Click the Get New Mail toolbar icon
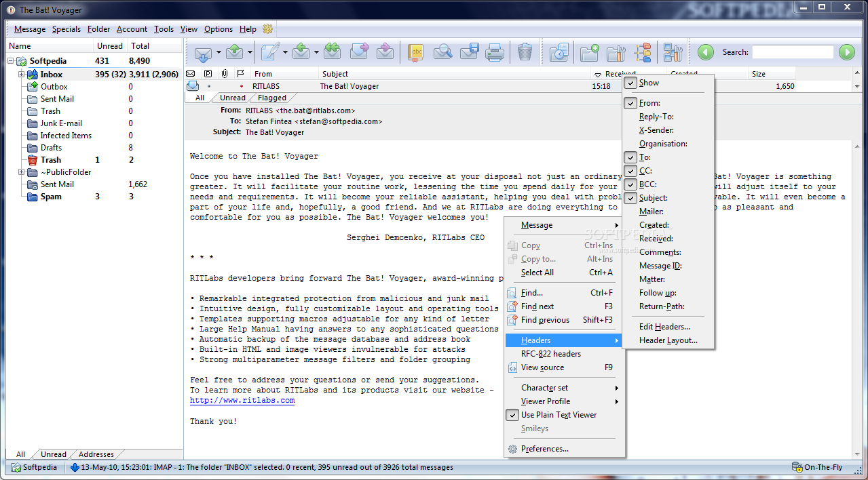 pyautogui.click(x=203, y=52)
